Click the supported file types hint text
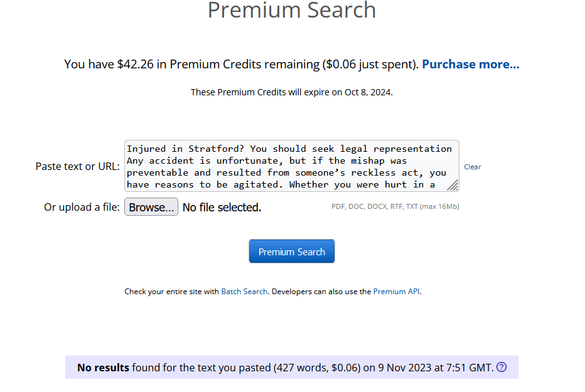The width and height of the screenshot is (585, 392). click(395, 206)
